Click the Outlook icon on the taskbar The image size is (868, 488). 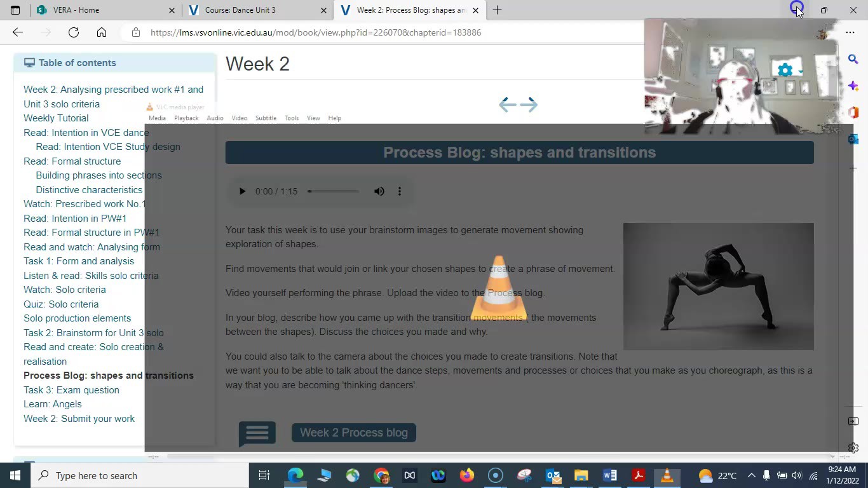[552, 475]
